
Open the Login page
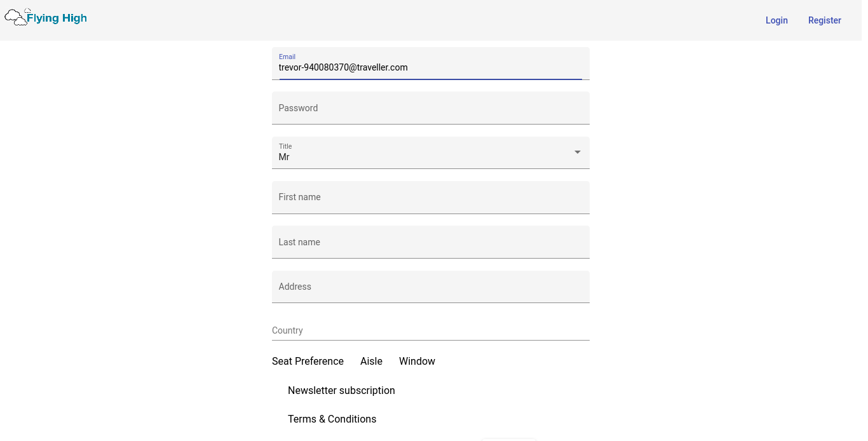click(x=776, y=20)
